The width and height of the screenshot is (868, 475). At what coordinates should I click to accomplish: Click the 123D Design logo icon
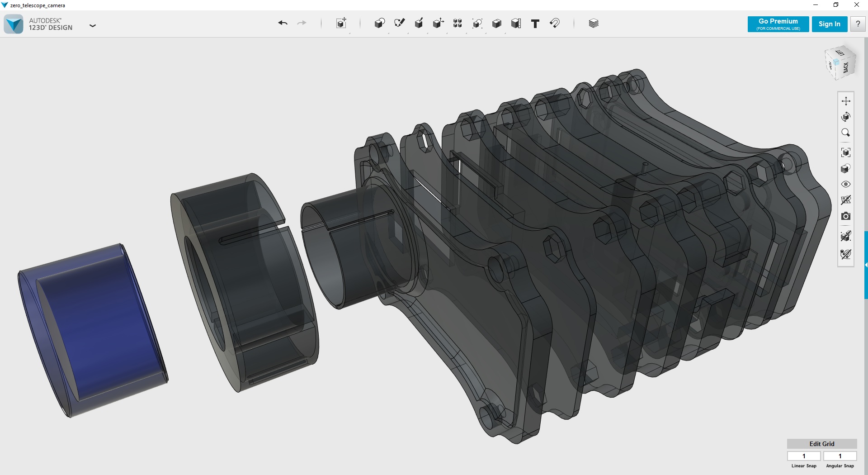point(14,24)
